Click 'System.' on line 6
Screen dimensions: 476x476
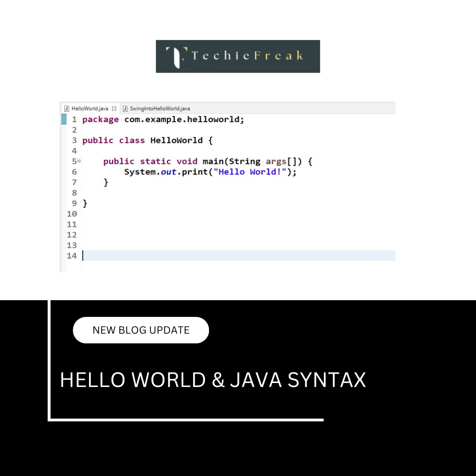142,172
